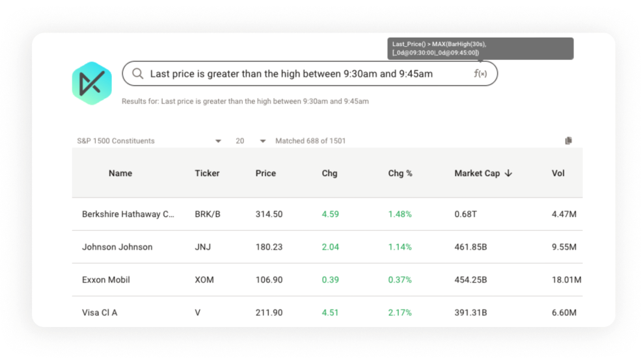Sort results by Chg % column

click(400, 174)
